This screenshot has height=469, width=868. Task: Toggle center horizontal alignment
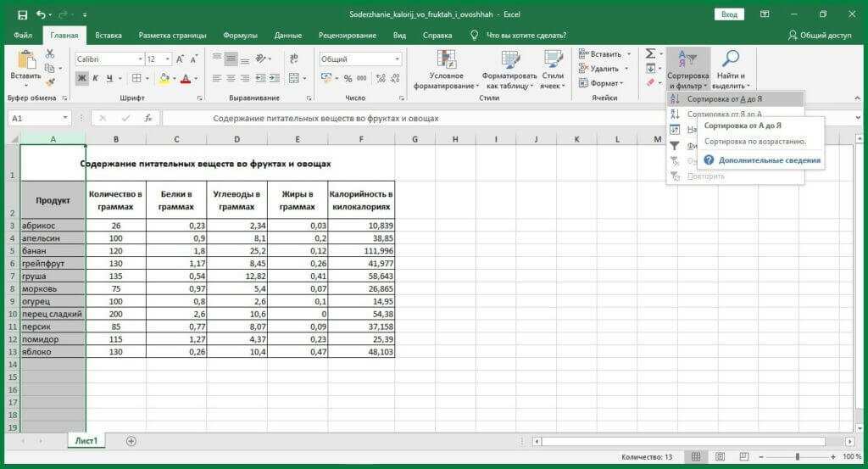[231, 78]
